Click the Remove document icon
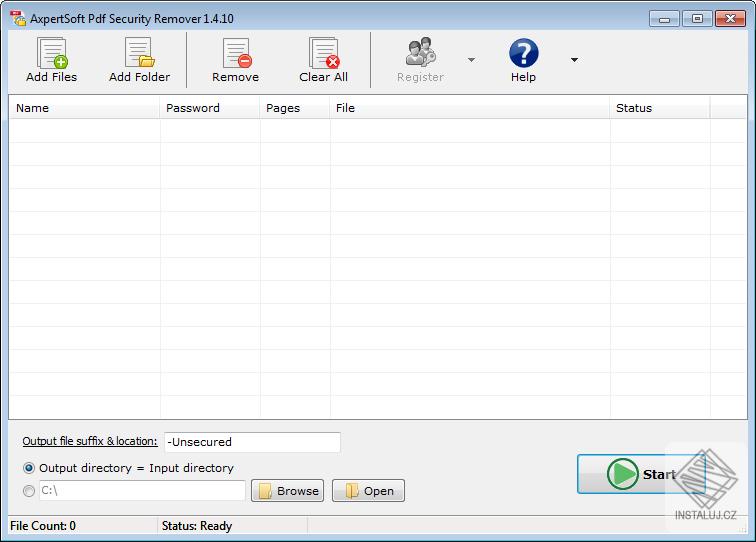This screenshot has height=542, width=756. point(237,53)
